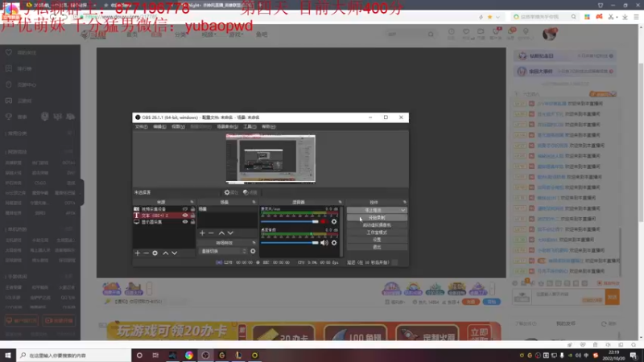The image size is (644, 362).
Task: Open the Douyu user avatar menu
Action: point(549,34)
